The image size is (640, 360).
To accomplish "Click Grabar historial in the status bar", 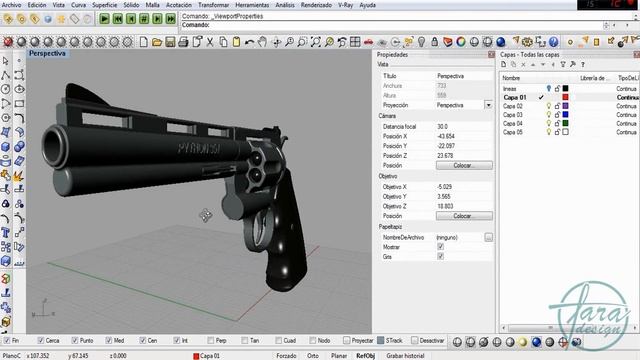I will tap(405, 356).
